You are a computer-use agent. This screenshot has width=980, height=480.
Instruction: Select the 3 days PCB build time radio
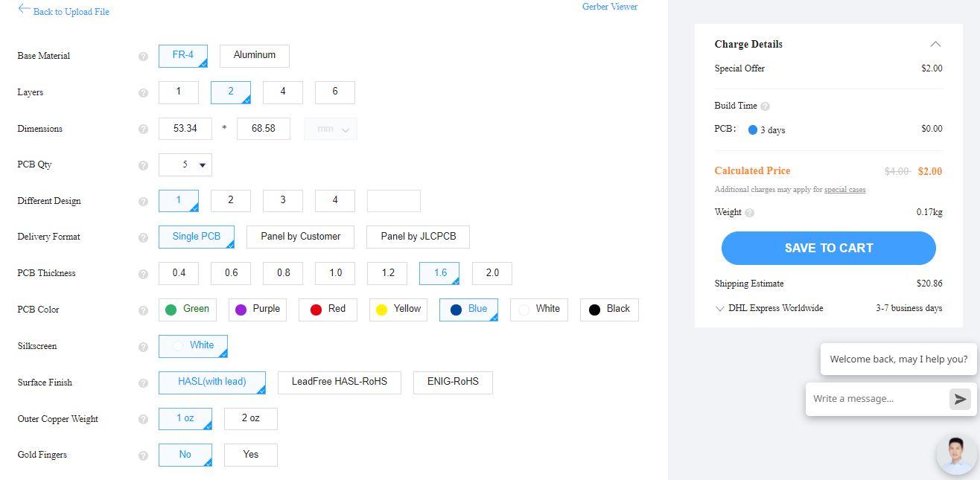click(x=753, y=129)
